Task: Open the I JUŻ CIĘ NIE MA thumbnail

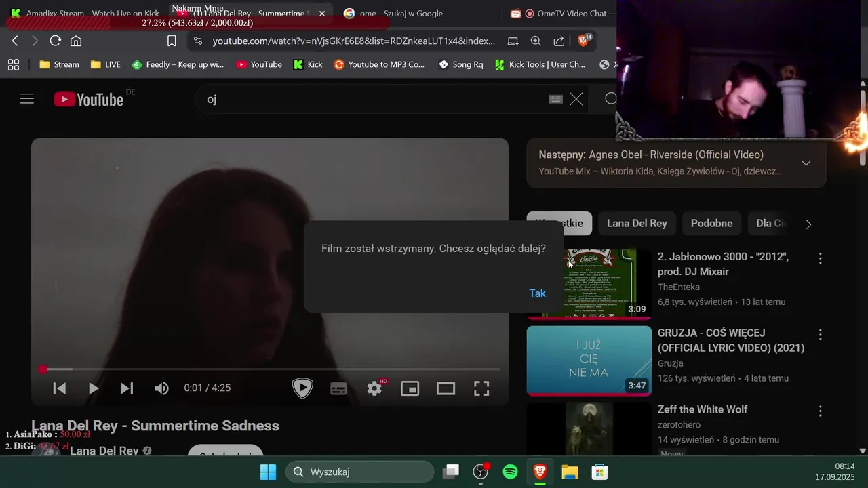Action: pyautogui.click(x=589, y=361)
